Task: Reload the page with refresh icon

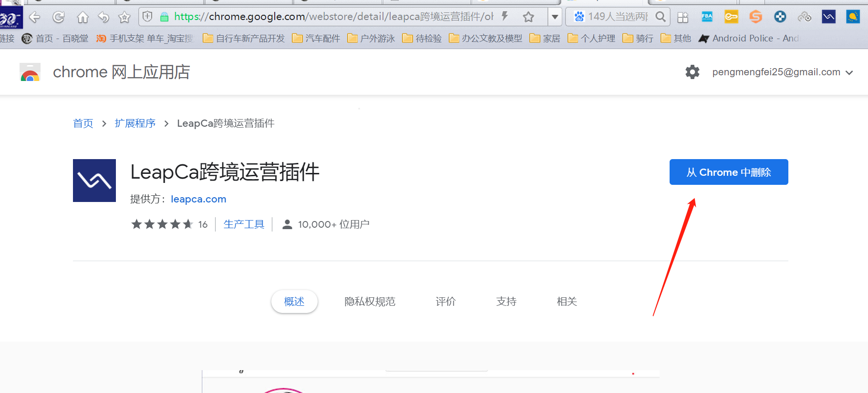Action: (58, 18)
